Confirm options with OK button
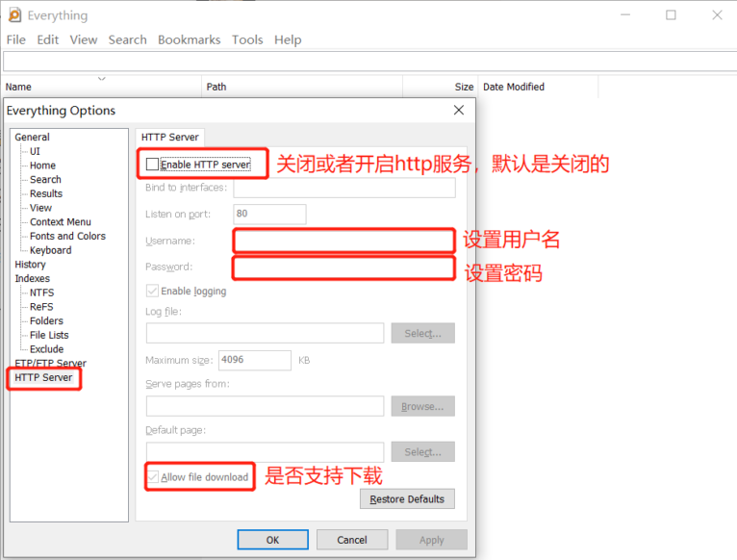Image resolution: width=737 pixels, height=560 pixels. pos(272,540)
